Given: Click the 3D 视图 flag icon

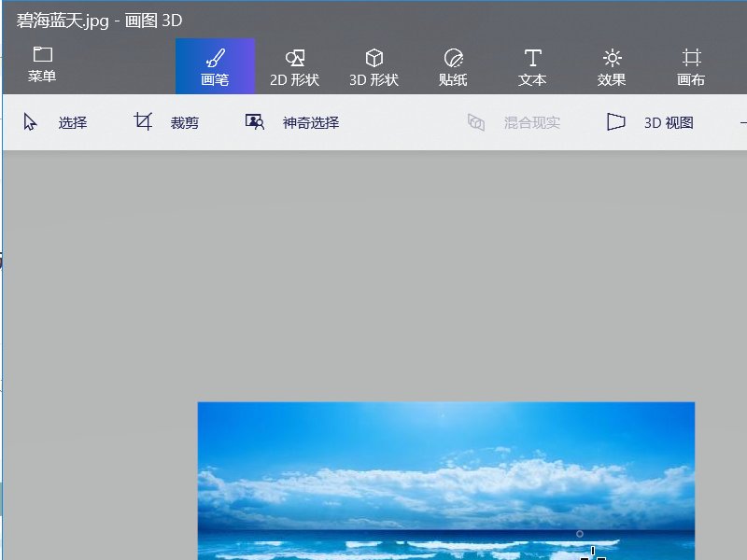Looking at the screenshot, I should (616, 121).
